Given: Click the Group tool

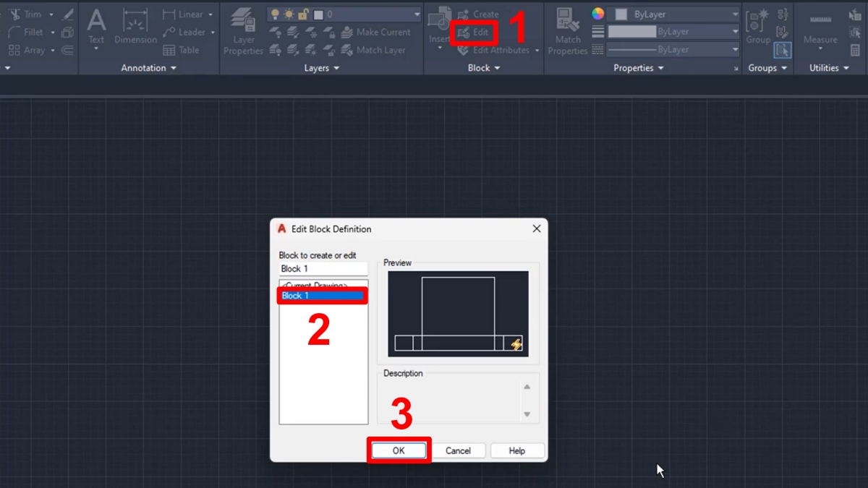Looking at the screenshot, I should pos(758,27).
